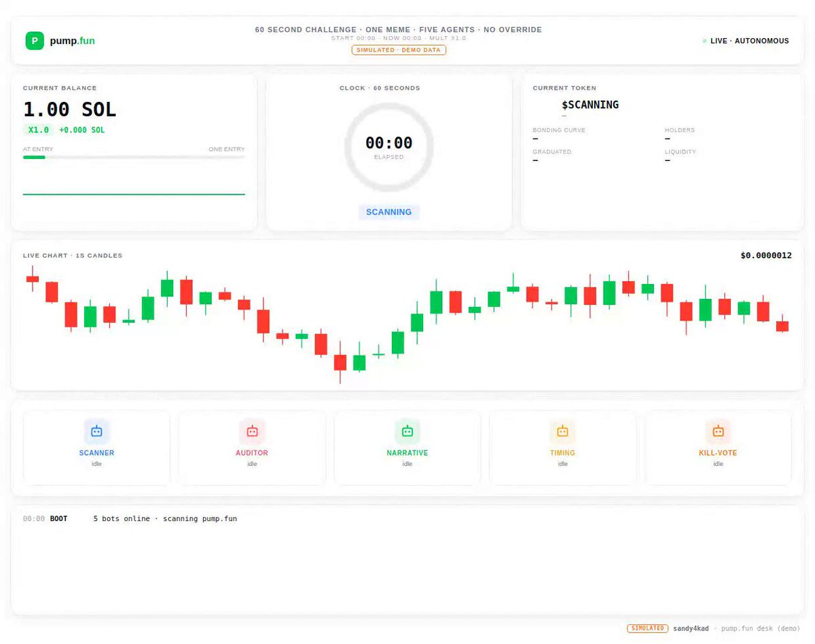Screen dimensions: 815x644
Task: Click the pump.fun brand name
Action: [x=72, y=41]
